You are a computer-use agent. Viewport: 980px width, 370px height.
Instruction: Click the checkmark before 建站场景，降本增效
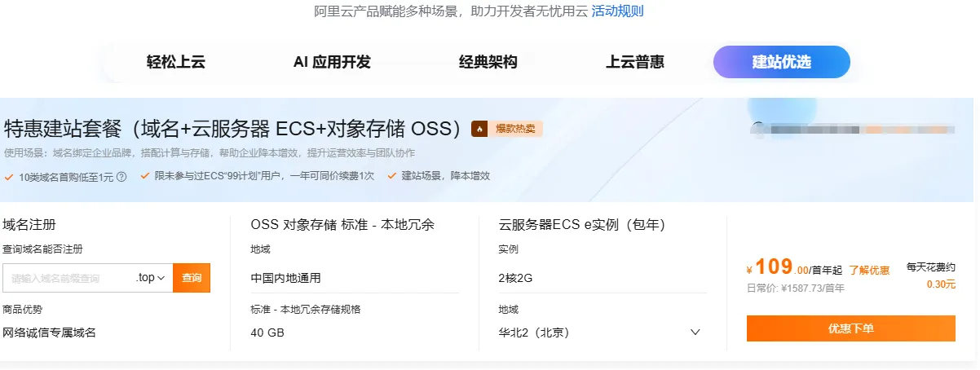pos(391,176)
